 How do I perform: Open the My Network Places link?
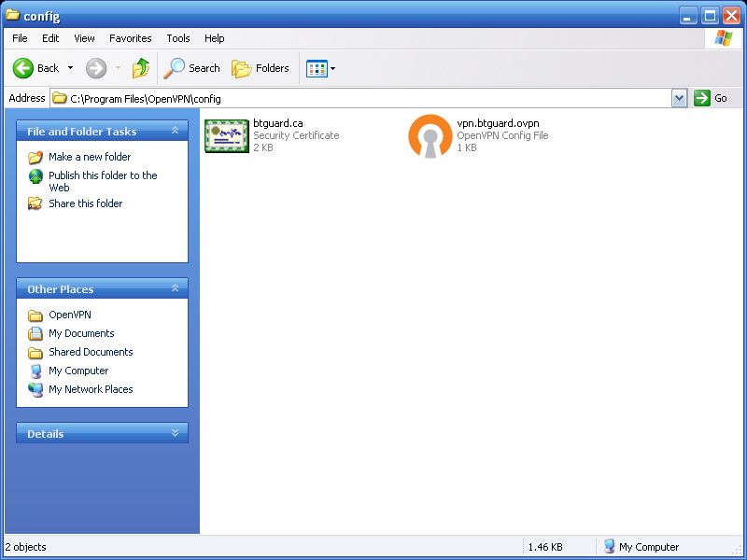pyautogui.click(x=91, y=389)
